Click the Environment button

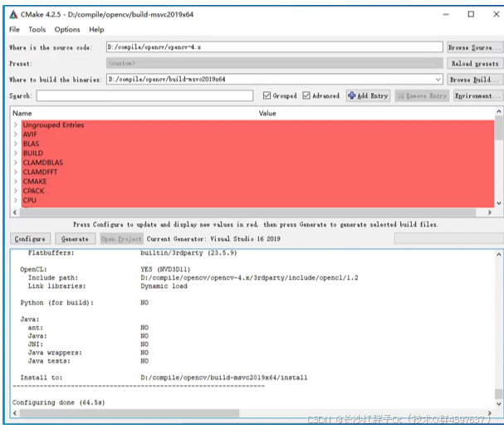coord(477,95)
